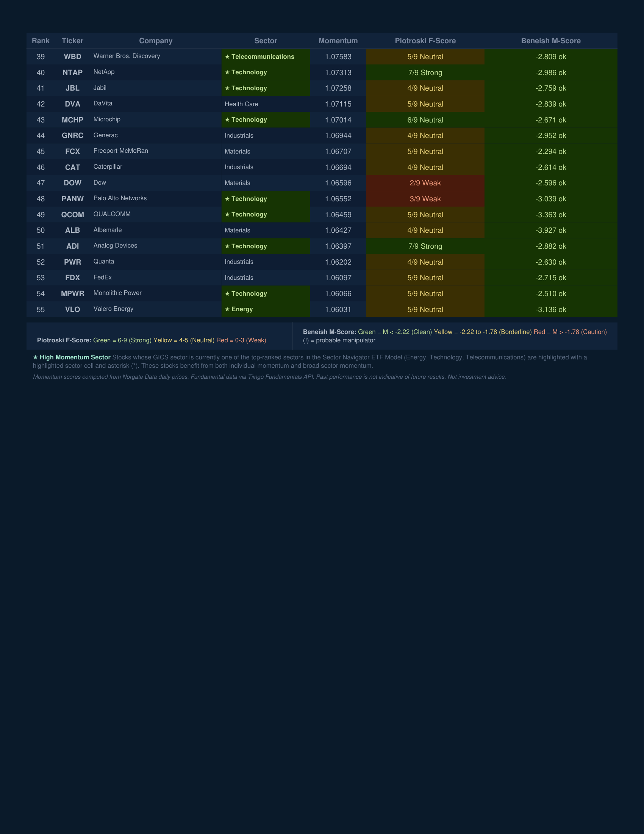
Task: Click the starred Energy sector cell
Action: (266, 309)
